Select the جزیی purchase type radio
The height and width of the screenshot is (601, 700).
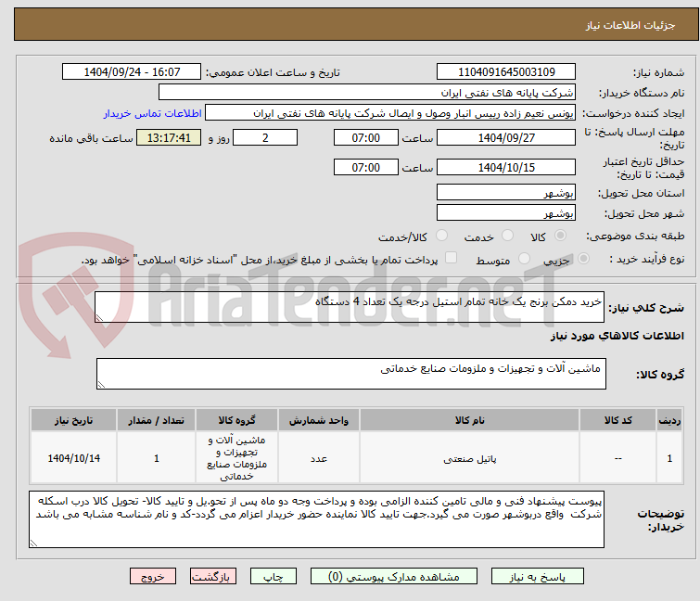tap(583, 259)
